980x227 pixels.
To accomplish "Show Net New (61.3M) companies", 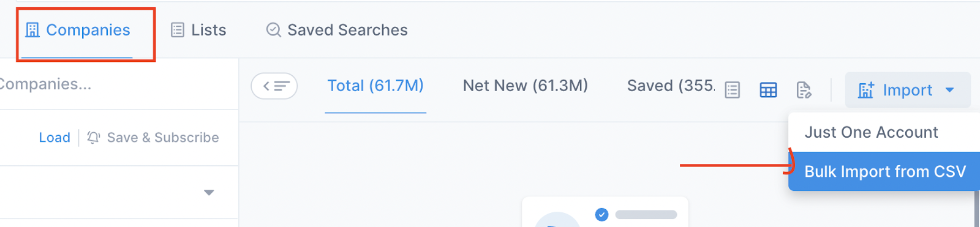I will tap(526, 86).
